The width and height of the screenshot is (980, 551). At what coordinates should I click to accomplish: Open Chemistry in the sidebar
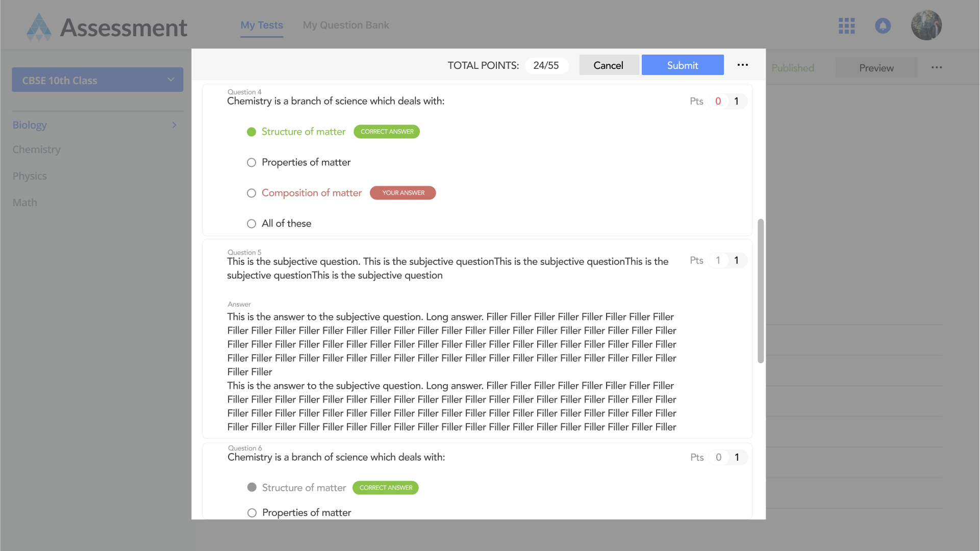(x=37, y=149)
